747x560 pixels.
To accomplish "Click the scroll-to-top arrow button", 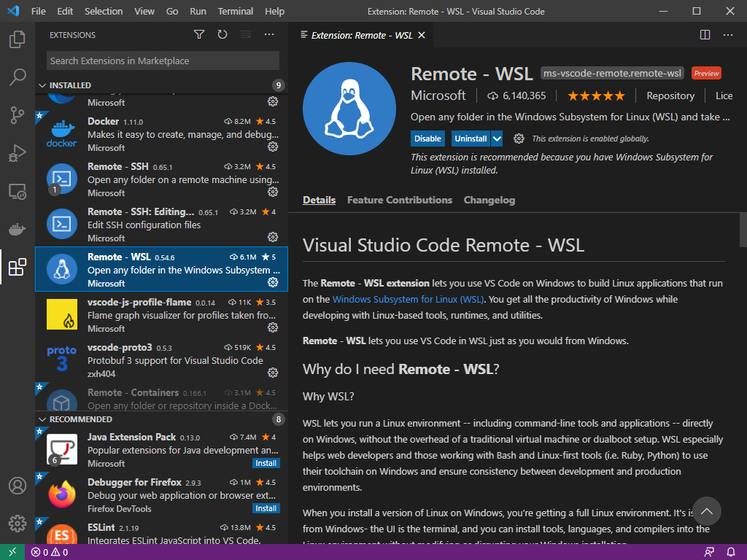I will [x=706, y=511].
